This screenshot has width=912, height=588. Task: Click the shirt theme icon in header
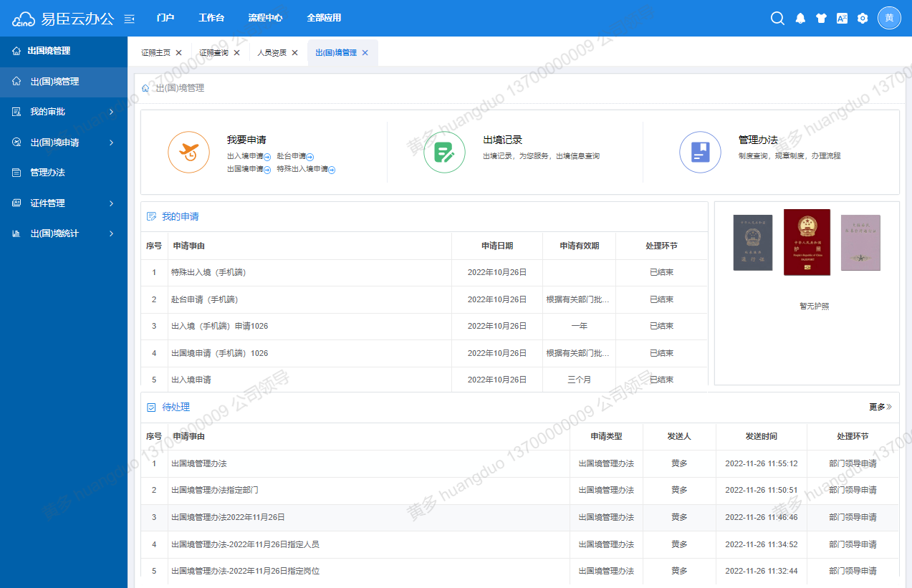point(821,19)
